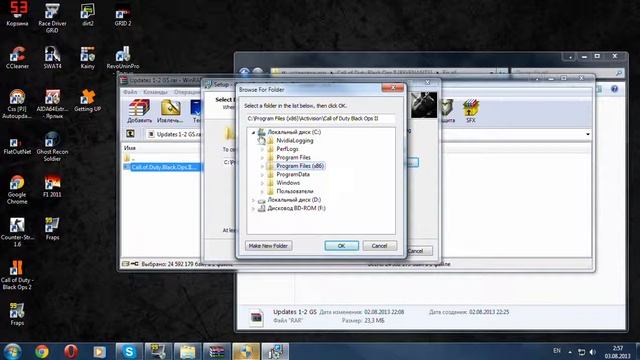The image size is (640, 360).
Task: Expand the Локальный диск (D:) node
Action: pyautogui.click(x=253, y=200)
